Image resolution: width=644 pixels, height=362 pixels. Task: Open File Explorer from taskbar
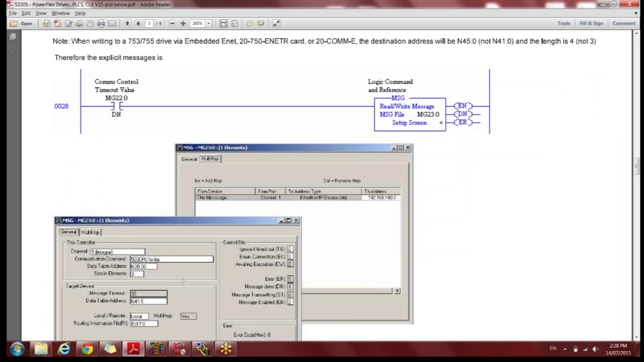click(41, 349)
